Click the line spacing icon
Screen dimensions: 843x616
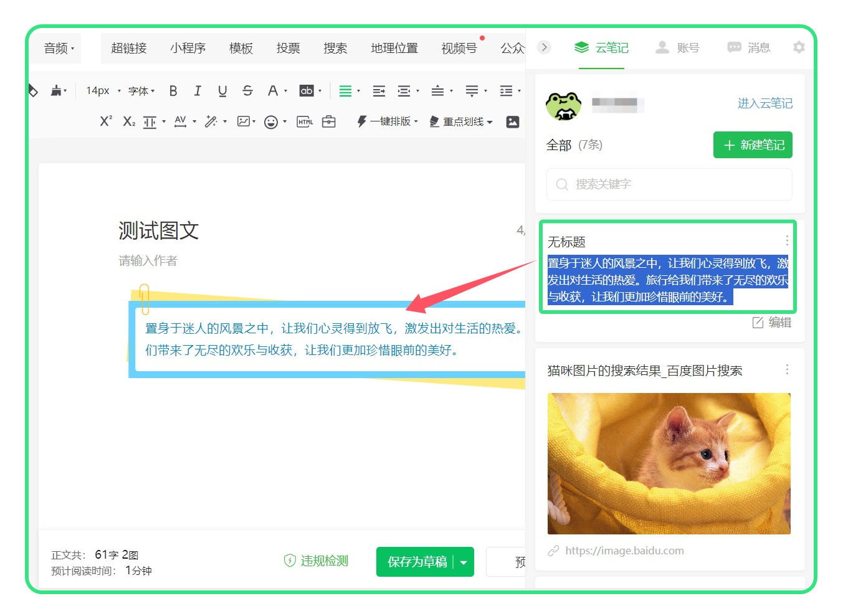pos(506,91)
